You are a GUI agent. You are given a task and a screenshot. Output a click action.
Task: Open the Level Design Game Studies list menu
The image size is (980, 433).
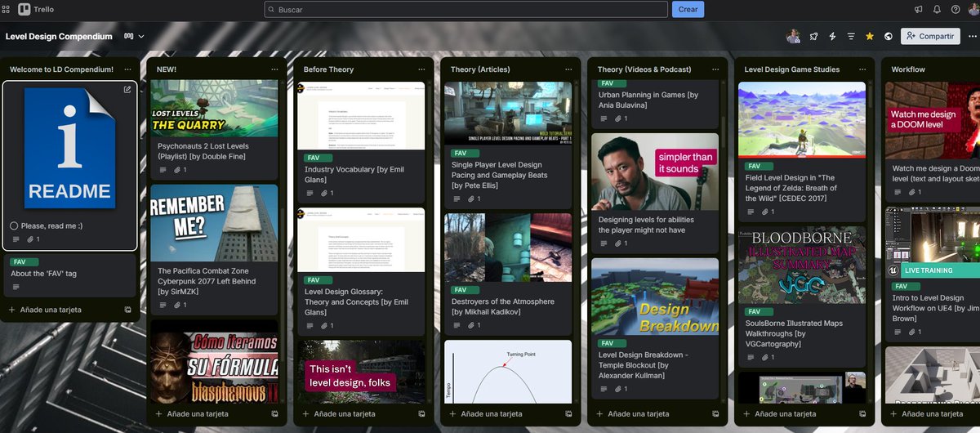point(862,69)
